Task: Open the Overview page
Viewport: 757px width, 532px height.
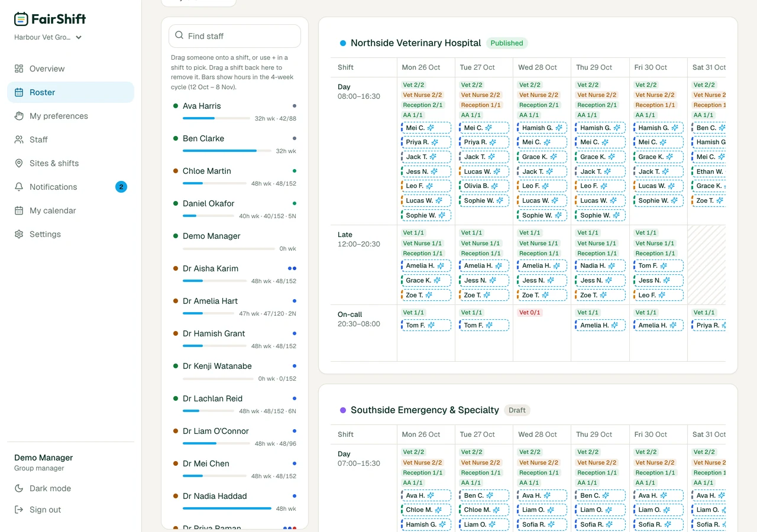Action: click(70, 69)
